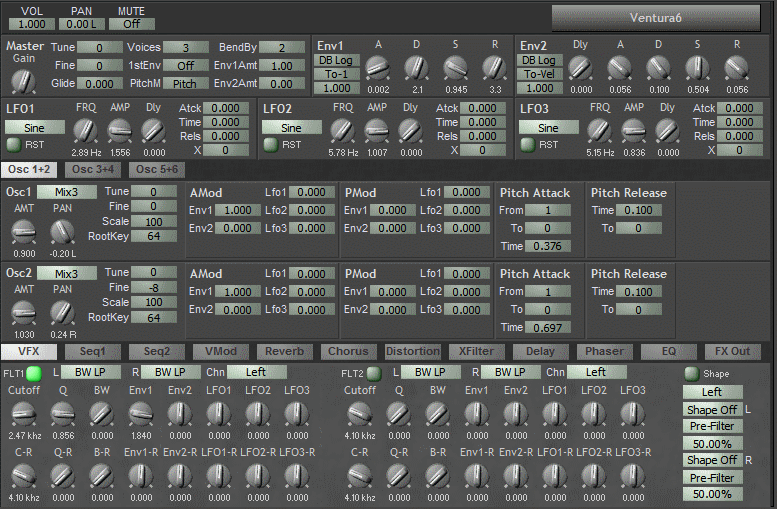
Task: Click the Env1 Decay knob
Action: [x=416, y=68]
